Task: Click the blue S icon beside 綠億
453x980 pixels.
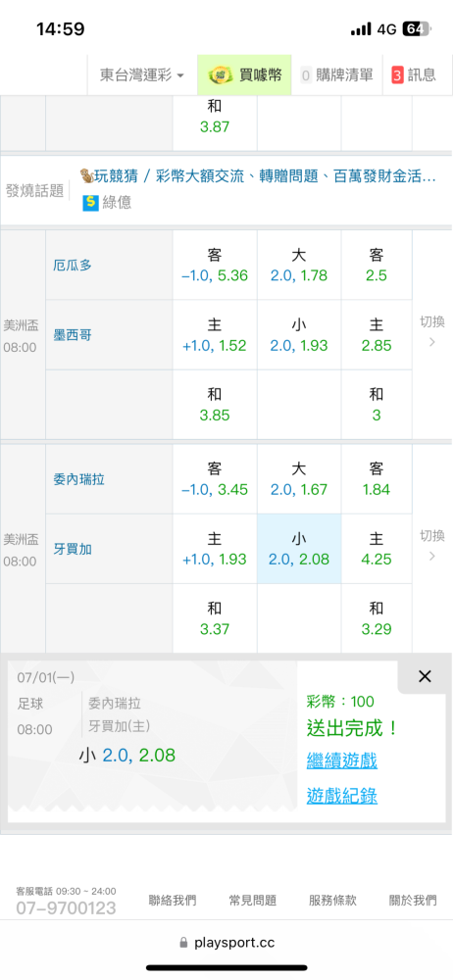Action: pos(90,203)
